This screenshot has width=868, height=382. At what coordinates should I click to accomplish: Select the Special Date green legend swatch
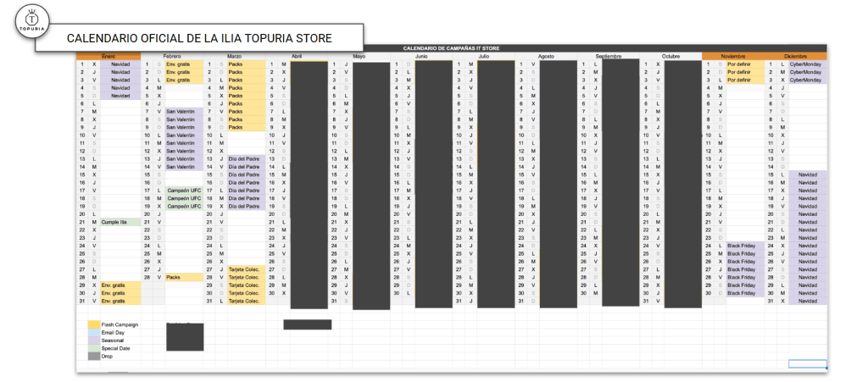pyautogui.click(x=93, y=348)
